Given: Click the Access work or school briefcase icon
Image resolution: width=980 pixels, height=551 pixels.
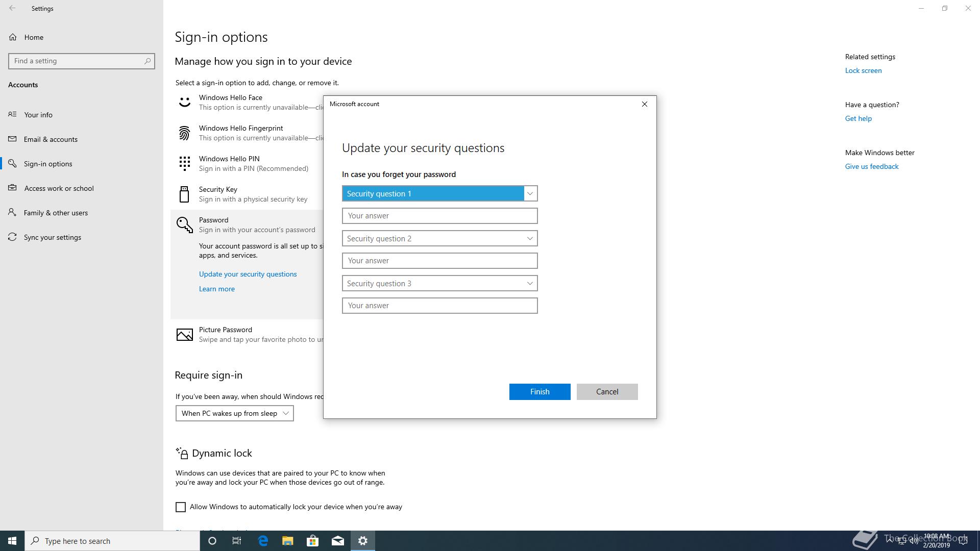Looking at the screenshot, I should click(12, 188).
